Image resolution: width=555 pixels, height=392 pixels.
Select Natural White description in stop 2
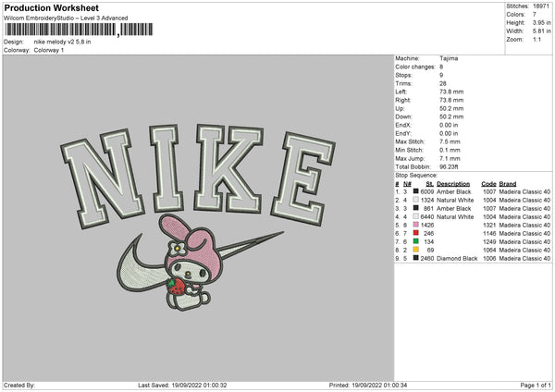(455, 201)
